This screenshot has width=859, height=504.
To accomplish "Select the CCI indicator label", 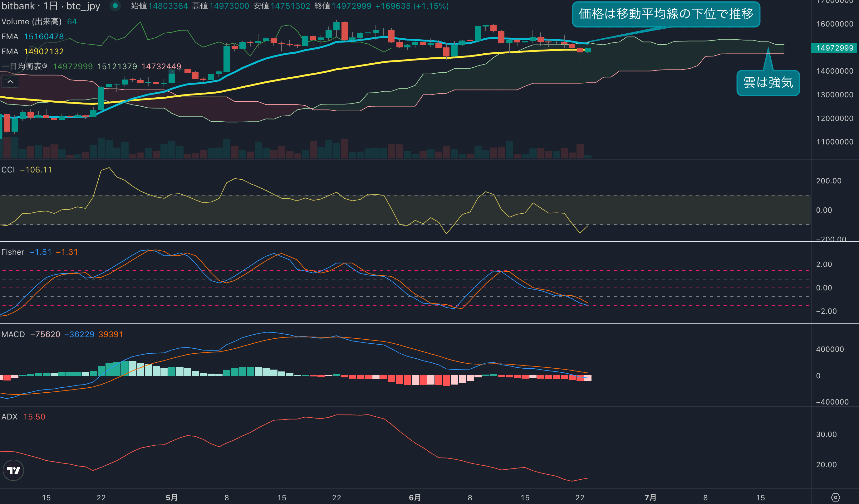I will 8,170.
